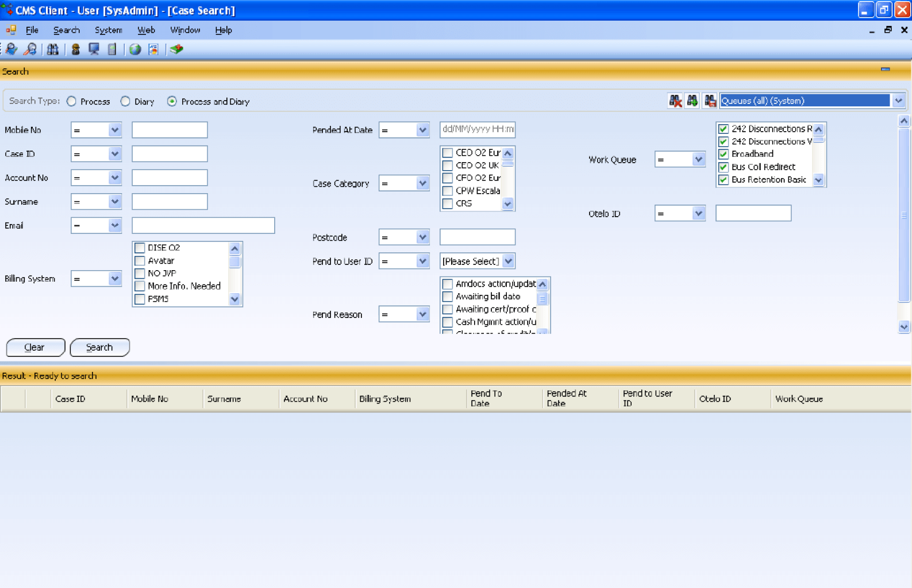Open the Case ID operator dropdown

tap(115, 154)
